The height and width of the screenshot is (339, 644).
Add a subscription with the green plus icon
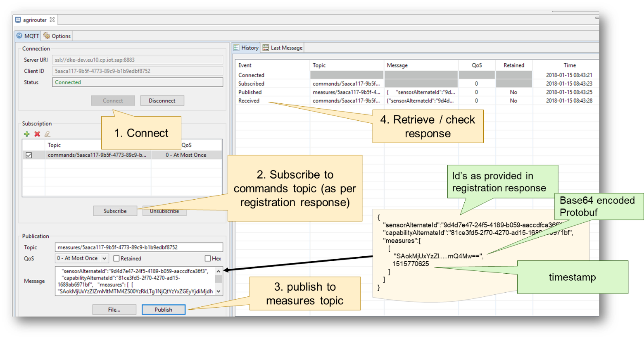point(26,134)
